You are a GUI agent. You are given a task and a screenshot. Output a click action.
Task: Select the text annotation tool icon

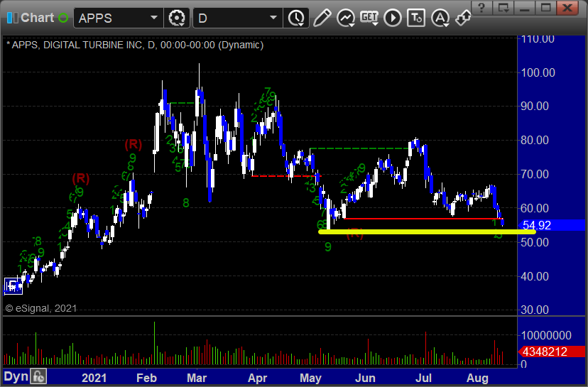(x=416, y=18)
